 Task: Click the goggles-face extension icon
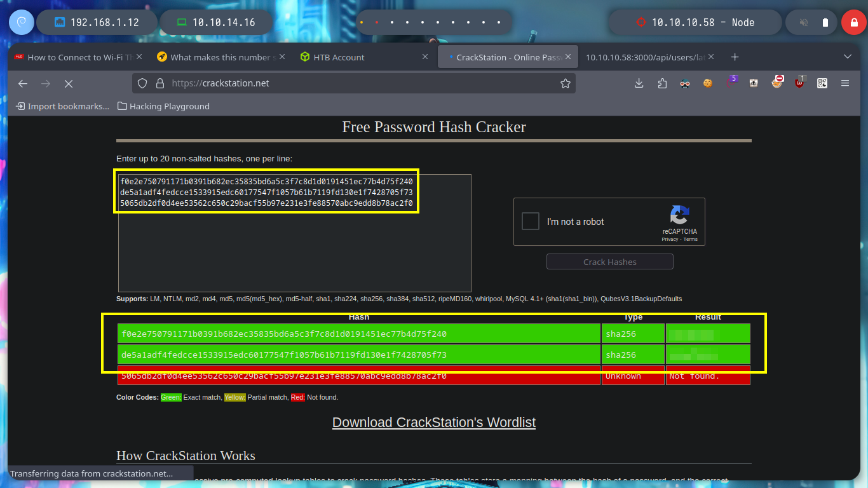click(x=685, y=83)
